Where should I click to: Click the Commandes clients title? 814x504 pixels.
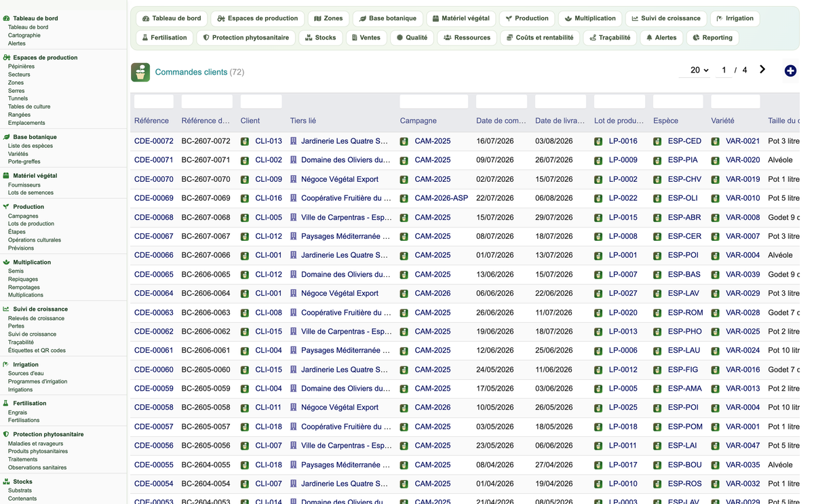click(x=191, y=72)
